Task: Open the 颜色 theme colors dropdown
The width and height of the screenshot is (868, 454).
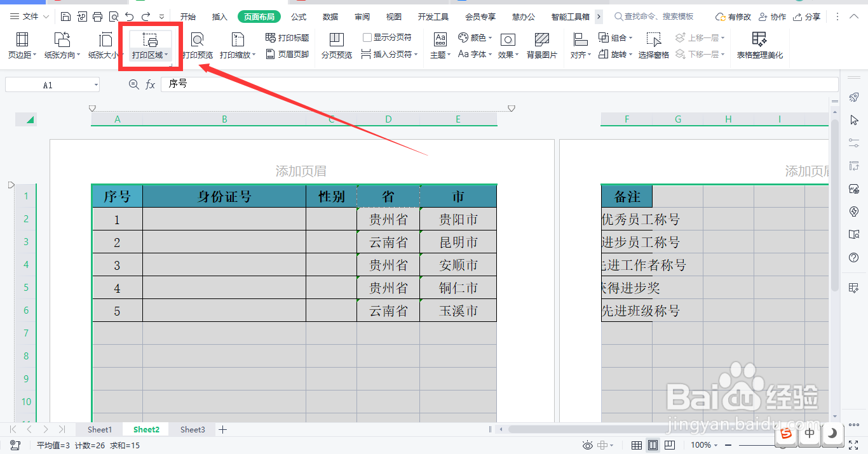Action: click(x=476, y=37)
